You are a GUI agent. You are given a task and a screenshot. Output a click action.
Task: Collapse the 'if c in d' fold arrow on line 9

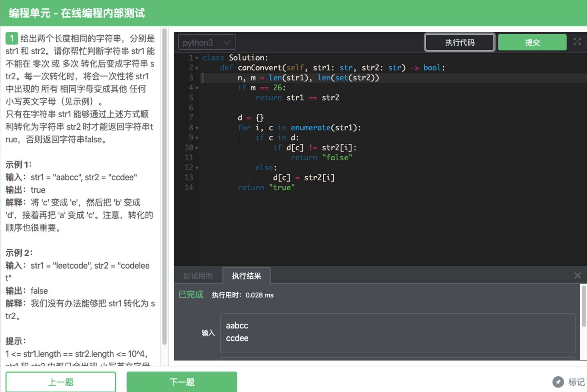[x=197, y=138]
